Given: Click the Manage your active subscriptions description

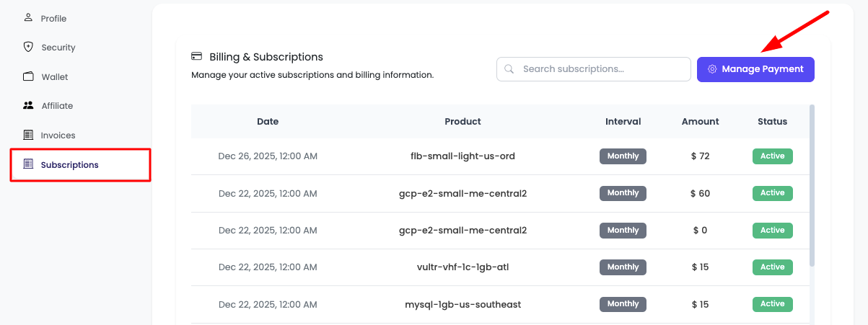Looking at the screenshot, I should 312,75.
